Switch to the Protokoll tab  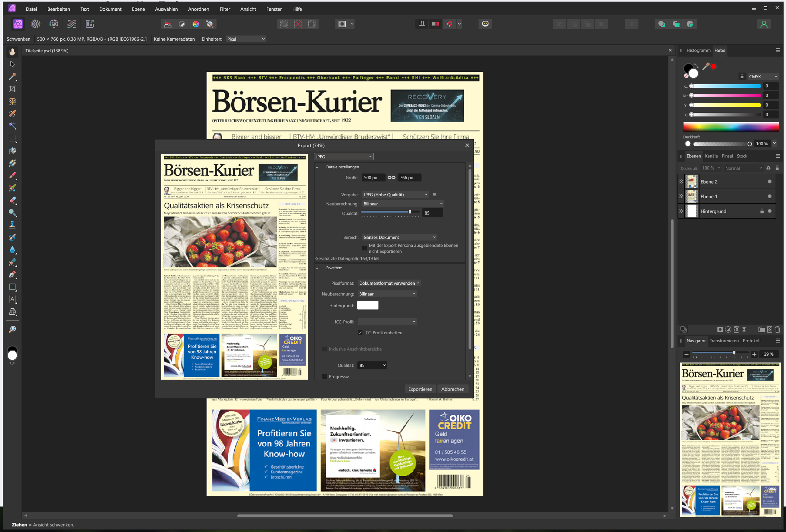coord(751,341)
